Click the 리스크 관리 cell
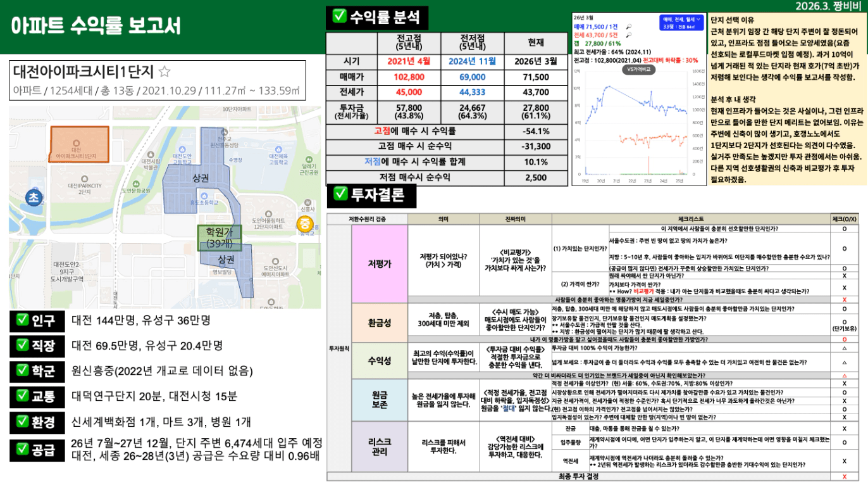 point(380,446)
